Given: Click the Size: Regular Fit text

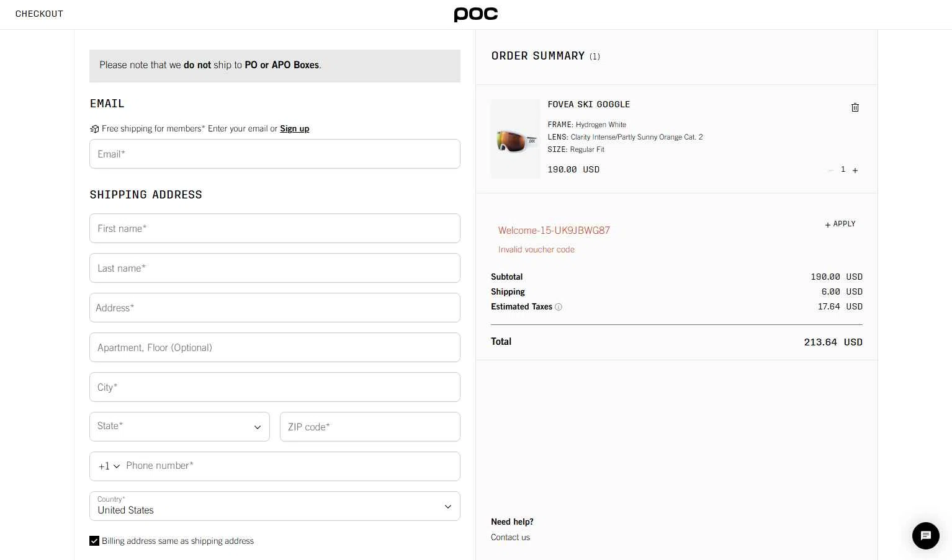Looking at the screenshot, I should (x=576, y=149).
